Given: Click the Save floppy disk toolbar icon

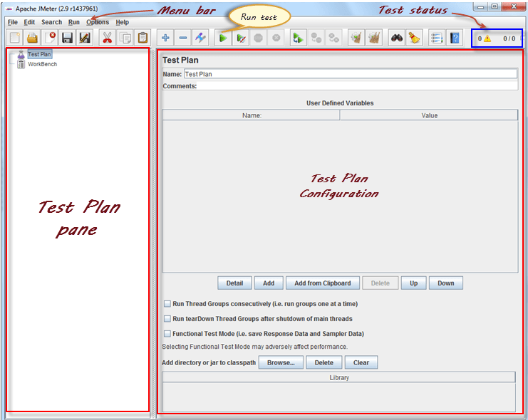Looking at the screenshot, I should tap(68, 38).
